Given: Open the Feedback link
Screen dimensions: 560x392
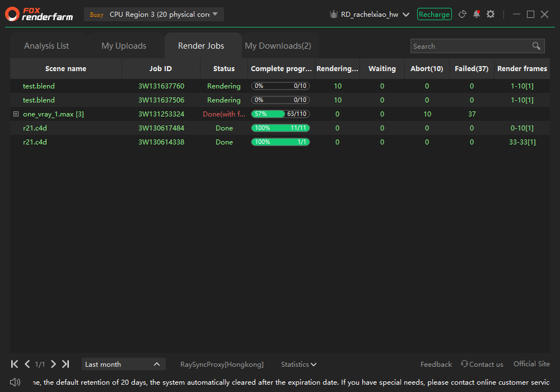Looking at the screenshot, I should [436, 365].
